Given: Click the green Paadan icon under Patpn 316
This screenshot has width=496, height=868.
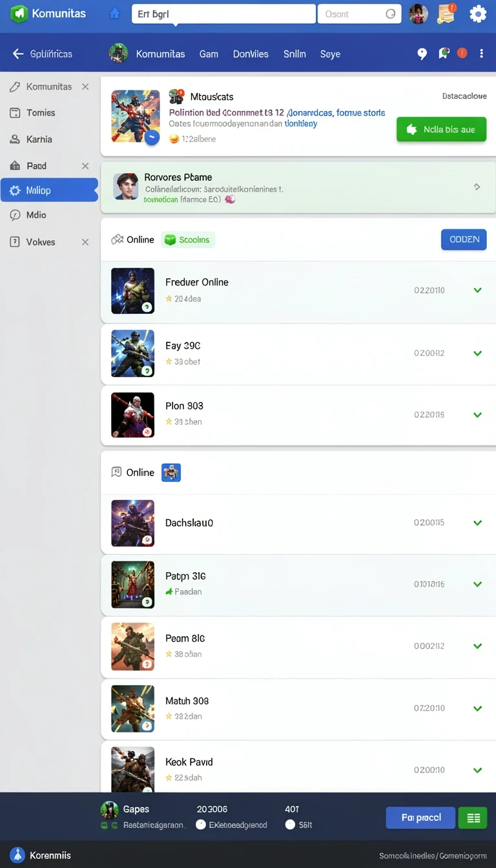Looking at the screenshot, I should tap(169, 592).
